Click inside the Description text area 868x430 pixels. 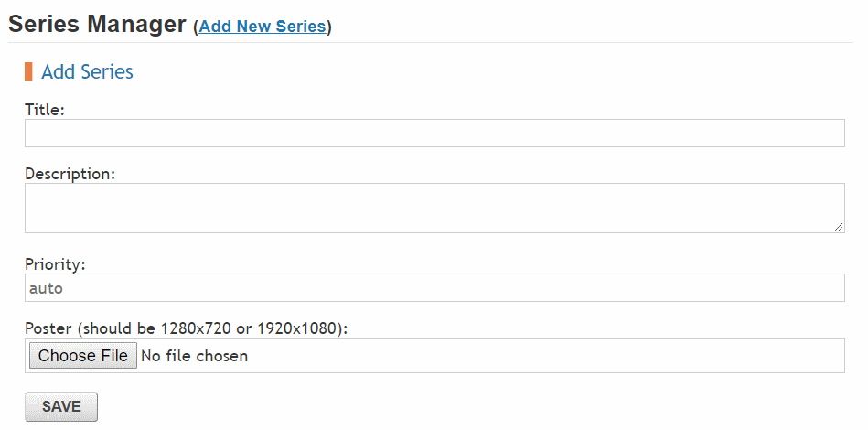[434, 208]
